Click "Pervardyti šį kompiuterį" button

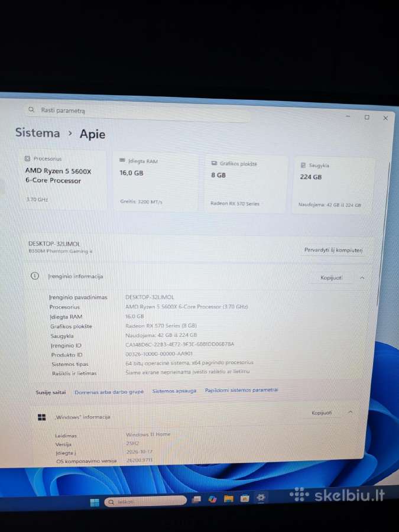coord(333,250)
